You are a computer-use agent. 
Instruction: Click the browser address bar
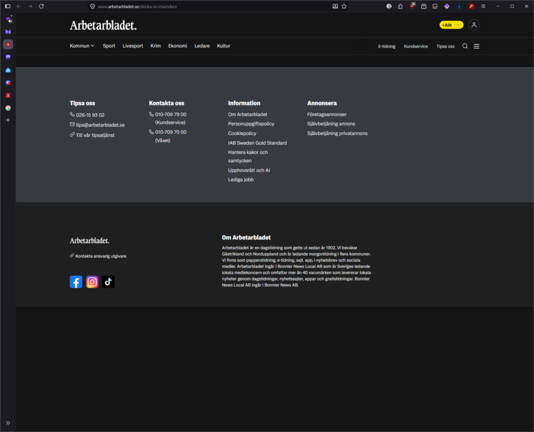click(211, 6)
